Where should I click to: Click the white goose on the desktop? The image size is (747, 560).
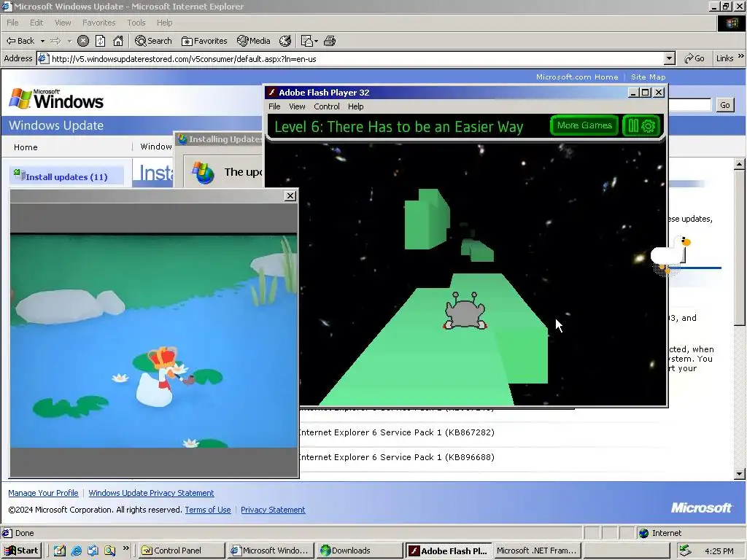coord(671,254)
